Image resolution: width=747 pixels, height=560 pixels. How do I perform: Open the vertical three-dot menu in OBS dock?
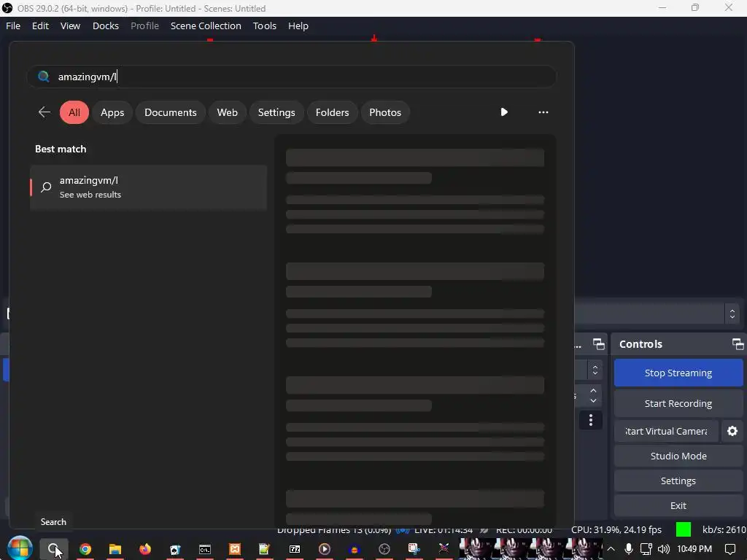pyautogui.click(x=591, y=420)
